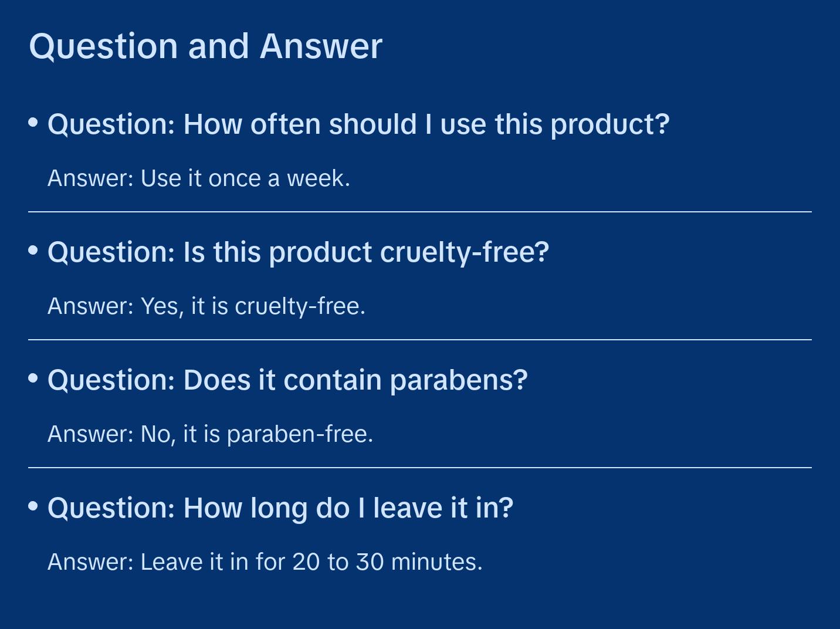The height and width of the screenshot is (629, 840).
Task: Click divider line below the paraben-free answer
Action: click(420, 468)
